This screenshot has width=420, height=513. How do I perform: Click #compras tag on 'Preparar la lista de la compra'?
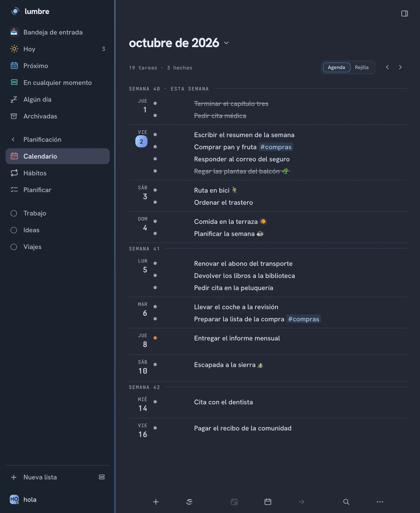[x=303, y=319]
